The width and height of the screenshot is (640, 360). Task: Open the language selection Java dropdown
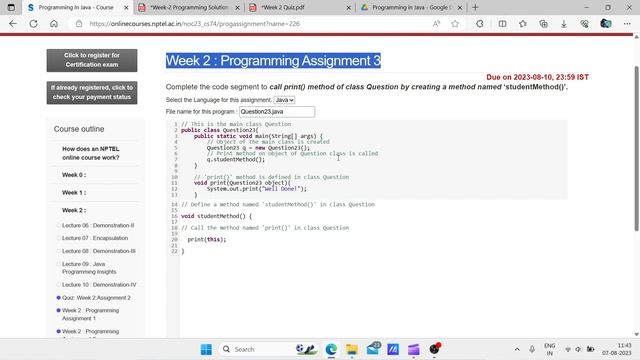point(284,100)
